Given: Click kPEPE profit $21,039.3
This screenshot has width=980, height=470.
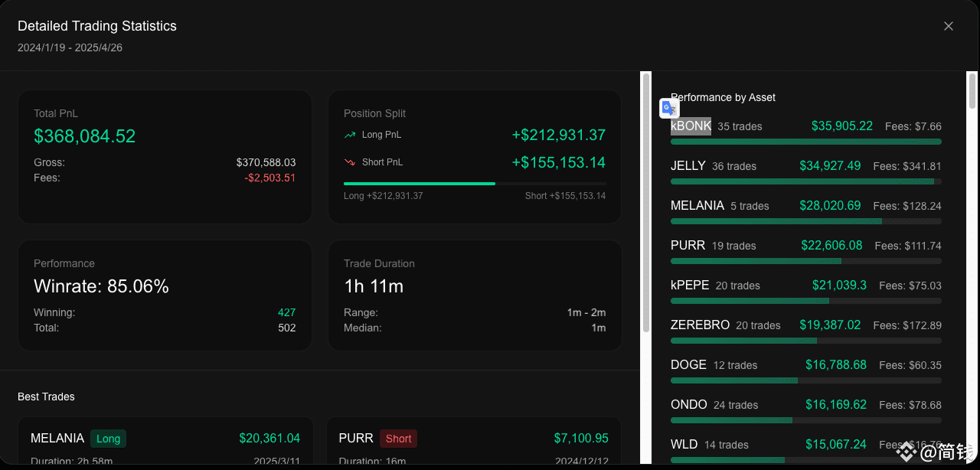Looking at the screenshot, I should pyautogui.click(x=839, y=286).
